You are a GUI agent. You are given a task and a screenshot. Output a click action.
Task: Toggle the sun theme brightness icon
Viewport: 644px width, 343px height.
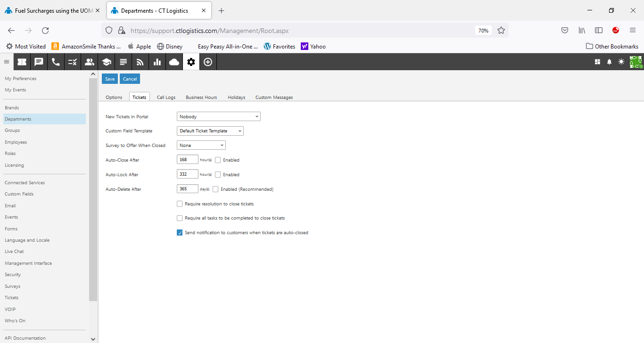[x=621, y=62]
